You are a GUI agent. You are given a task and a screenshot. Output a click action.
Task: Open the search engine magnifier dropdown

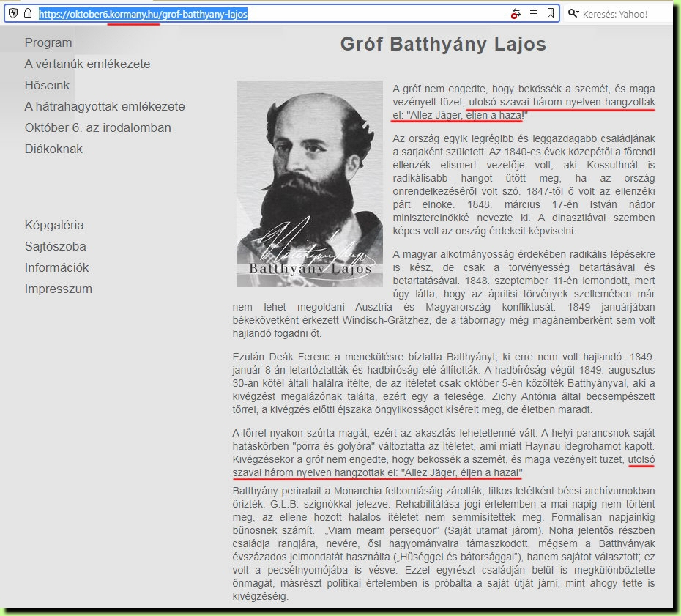(x=573, y=13)
